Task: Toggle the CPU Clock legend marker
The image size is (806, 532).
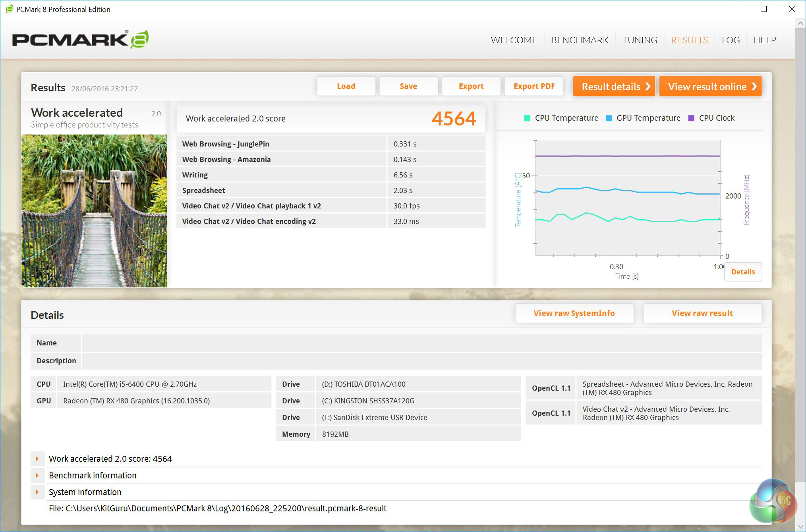Action: (691, 118)
